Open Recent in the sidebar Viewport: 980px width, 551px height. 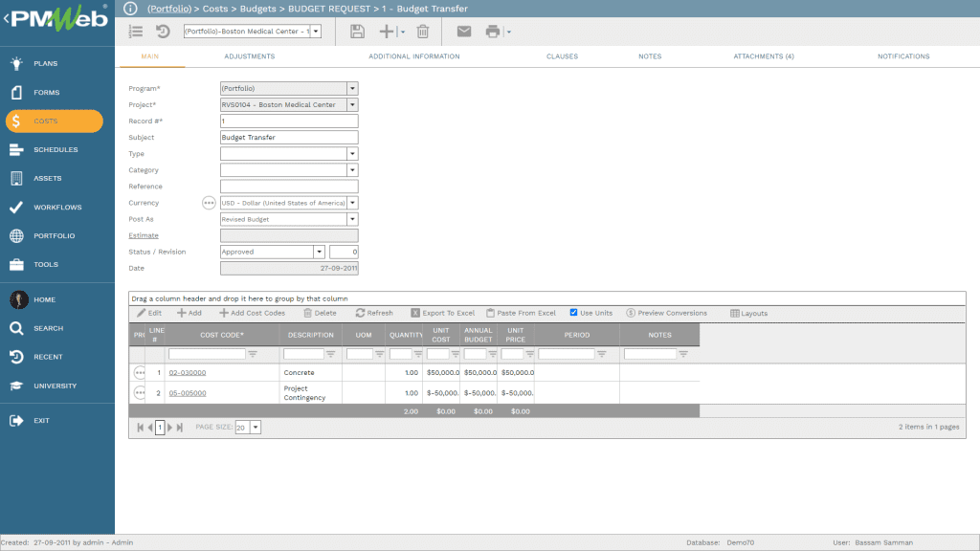click(56, 357)
